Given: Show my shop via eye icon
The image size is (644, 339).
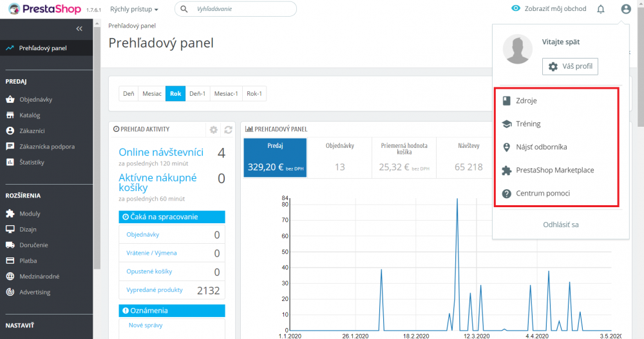Looking at the screenshot, I should [549, 8].
